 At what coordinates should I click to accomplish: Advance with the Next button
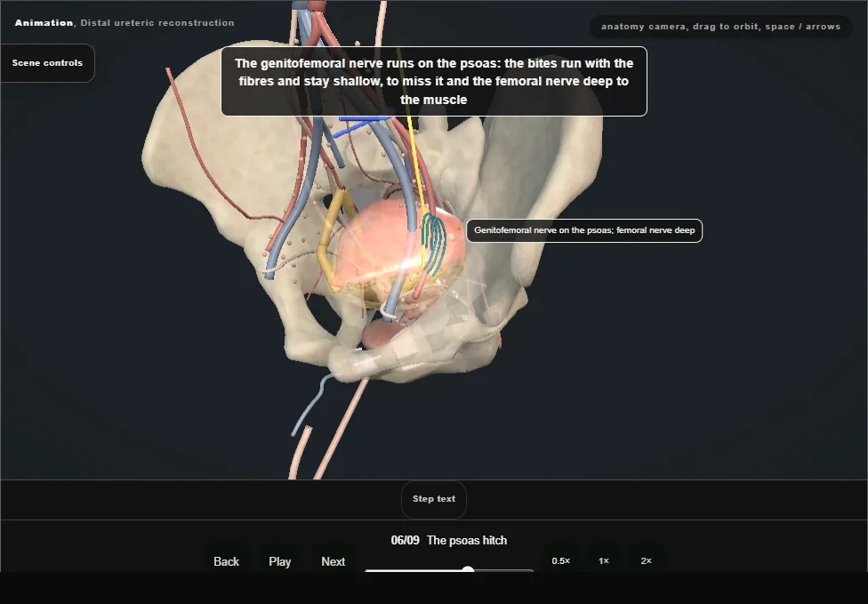pyautogui.click(x=334, y=561)
